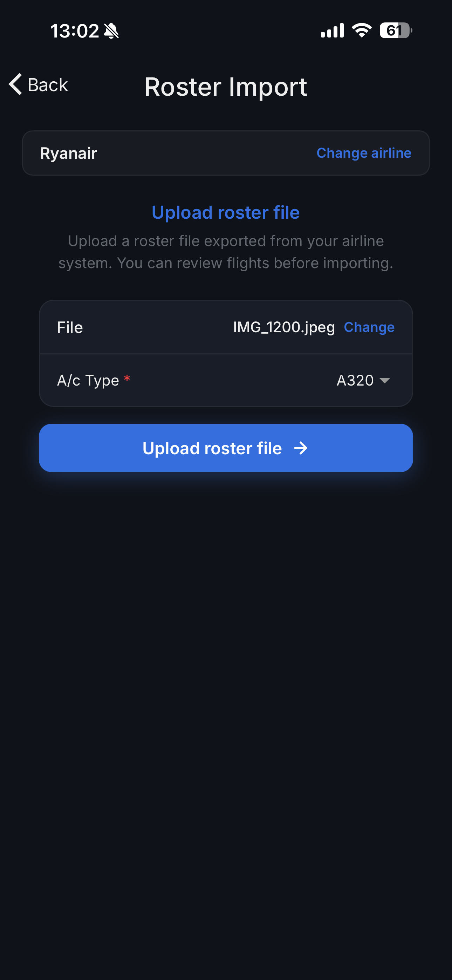Image resolution: width=452 pixels, height=980 pixels.
Task: Tap the Back text label
Action: (48, 85)
